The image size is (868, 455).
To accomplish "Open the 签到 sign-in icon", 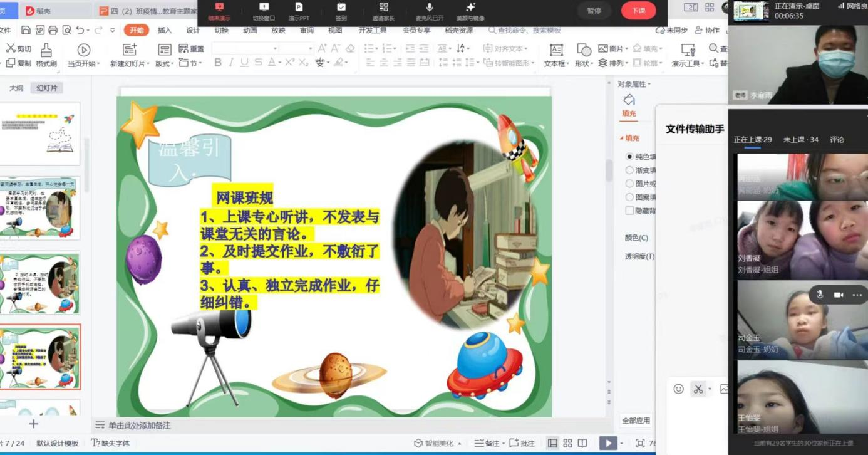I will point(341,7).
